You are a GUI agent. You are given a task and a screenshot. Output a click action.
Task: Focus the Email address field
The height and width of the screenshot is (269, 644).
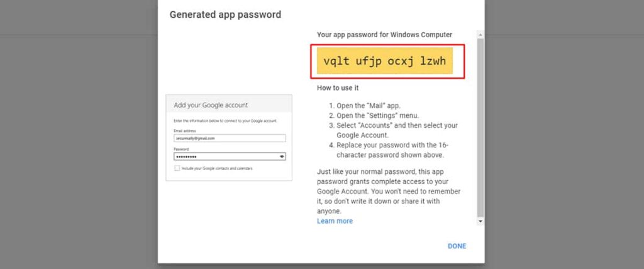(x=230, y=138)
